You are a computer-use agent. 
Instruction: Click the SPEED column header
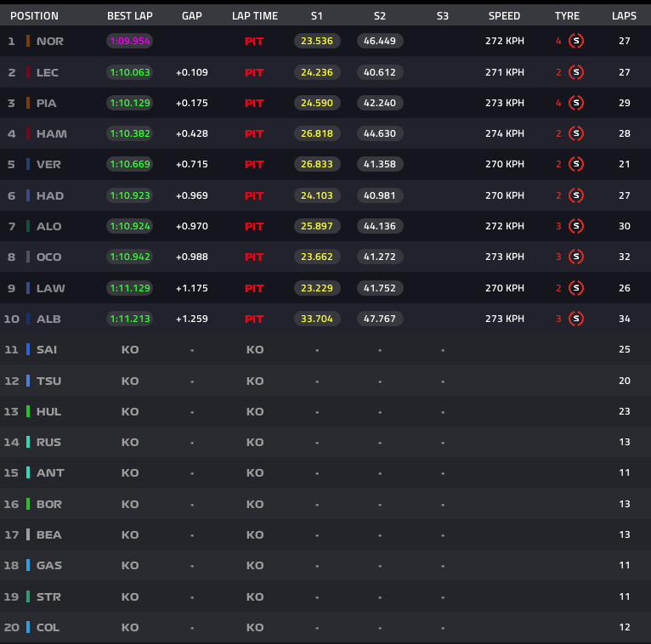[504, 16]
